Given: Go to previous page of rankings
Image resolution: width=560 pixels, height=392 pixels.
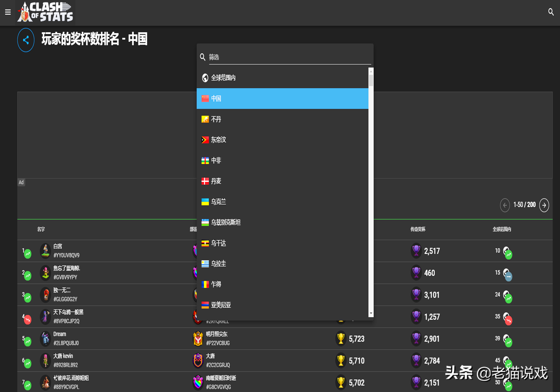Looking at the screenshot, I should point(505,205).
